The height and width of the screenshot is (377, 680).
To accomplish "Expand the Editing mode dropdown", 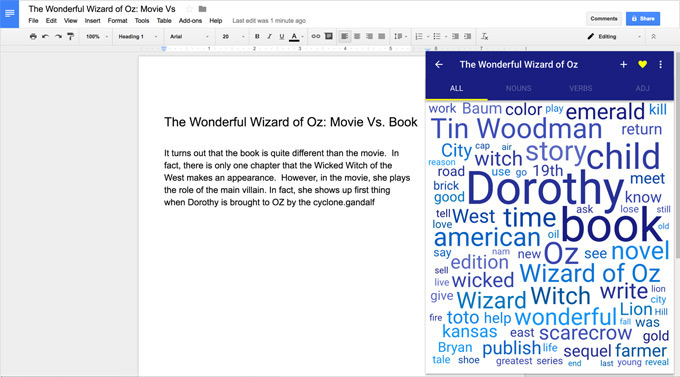I will 614,36.
